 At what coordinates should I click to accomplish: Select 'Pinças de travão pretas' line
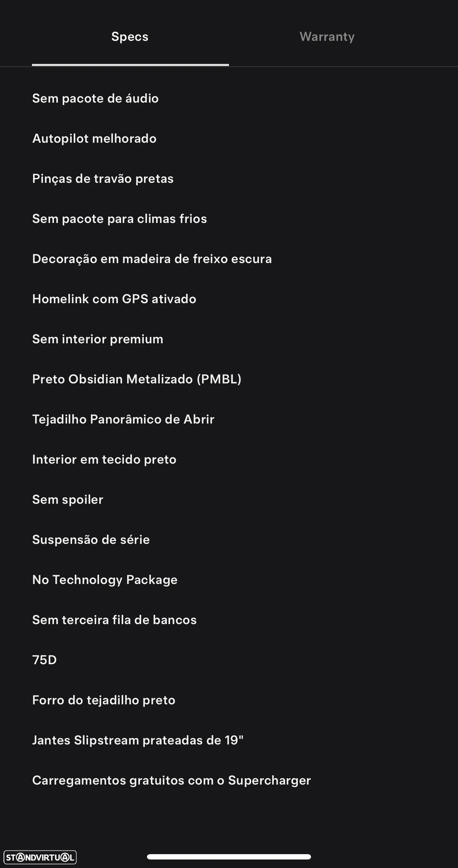(103, 179)
